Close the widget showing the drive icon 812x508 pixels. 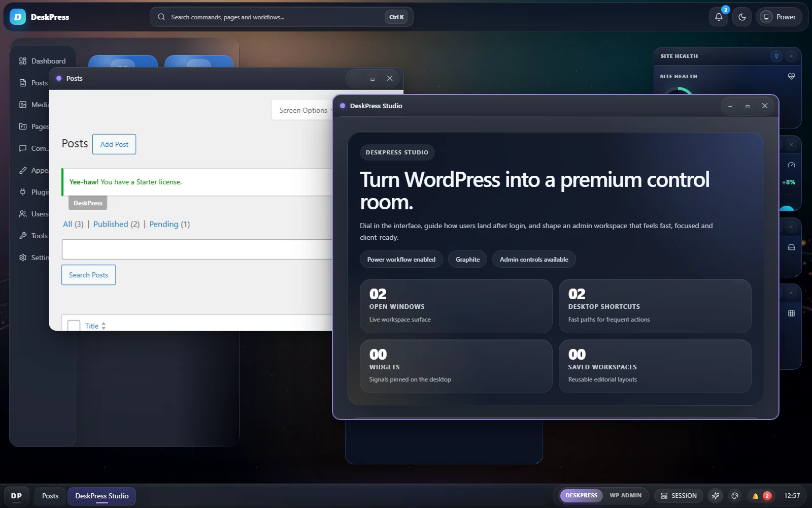[x=791, y=227]
